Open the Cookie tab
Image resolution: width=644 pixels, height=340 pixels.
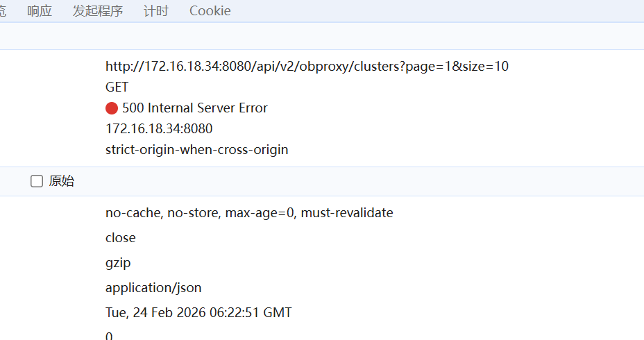pos(210,11)
